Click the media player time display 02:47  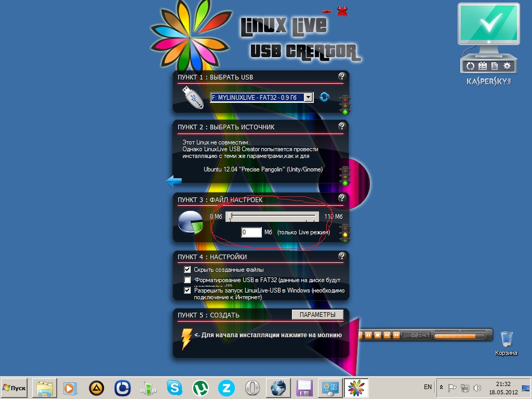pos(417,336)
